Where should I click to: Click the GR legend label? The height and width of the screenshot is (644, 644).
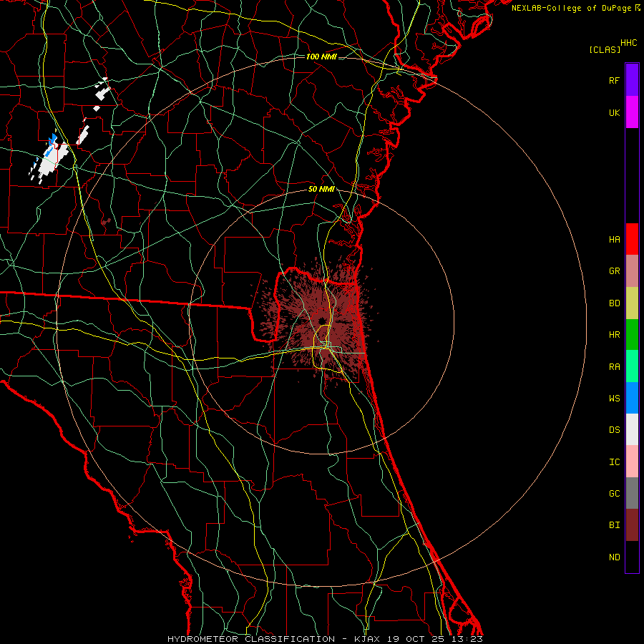614,271
